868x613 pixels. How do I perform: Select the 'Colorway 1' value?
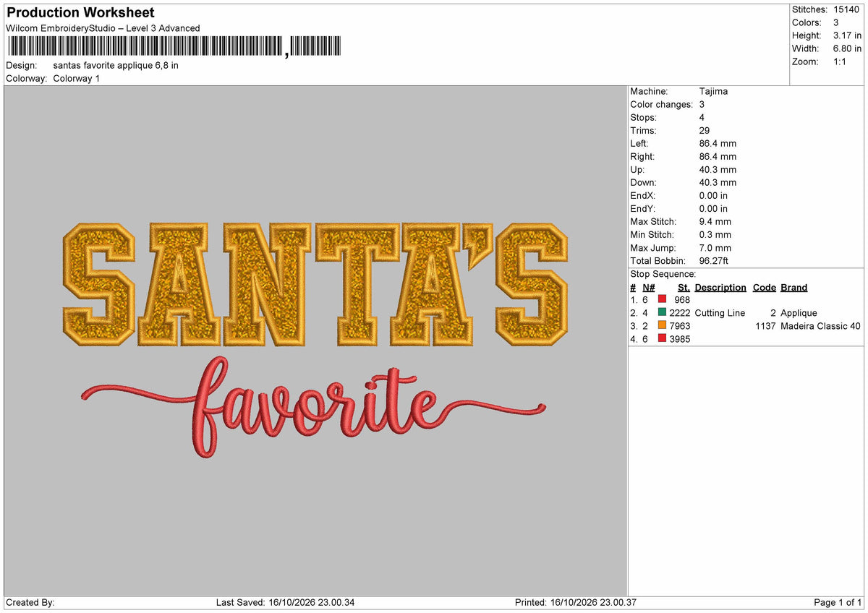point(77,78)
